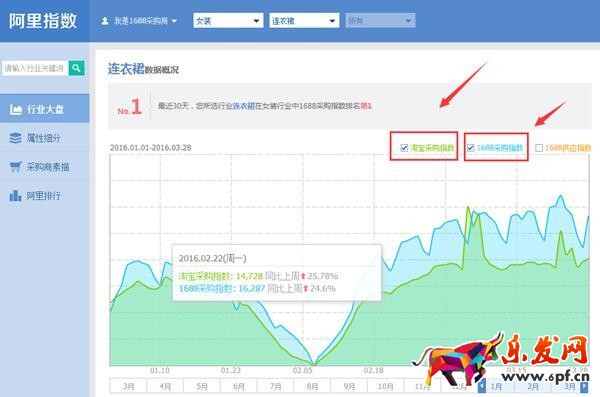
Task: Select 6月 on the timeline
Action: tap(239, 386)
